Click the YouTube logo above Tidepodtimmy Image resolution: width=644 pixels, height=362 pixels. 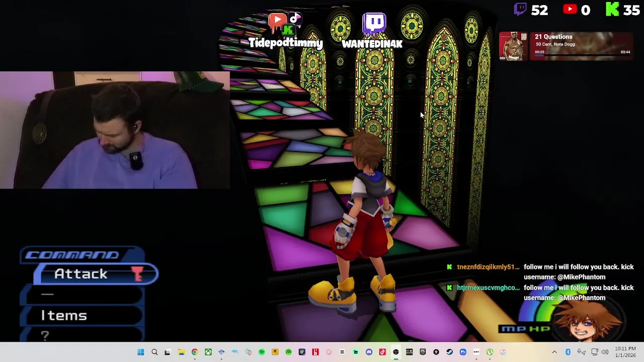tap(277, 21)
